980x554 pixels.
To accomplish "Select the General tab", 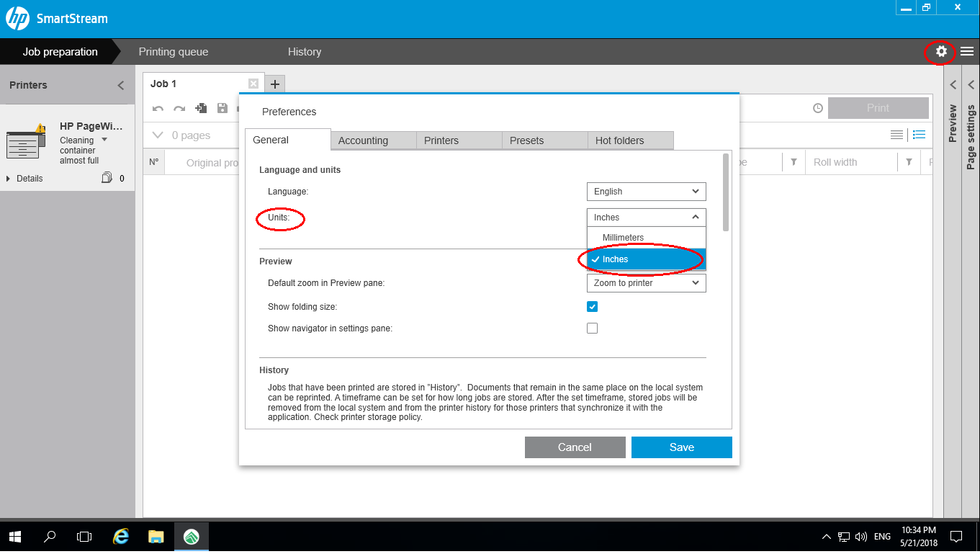I will (x=287, y=140).
